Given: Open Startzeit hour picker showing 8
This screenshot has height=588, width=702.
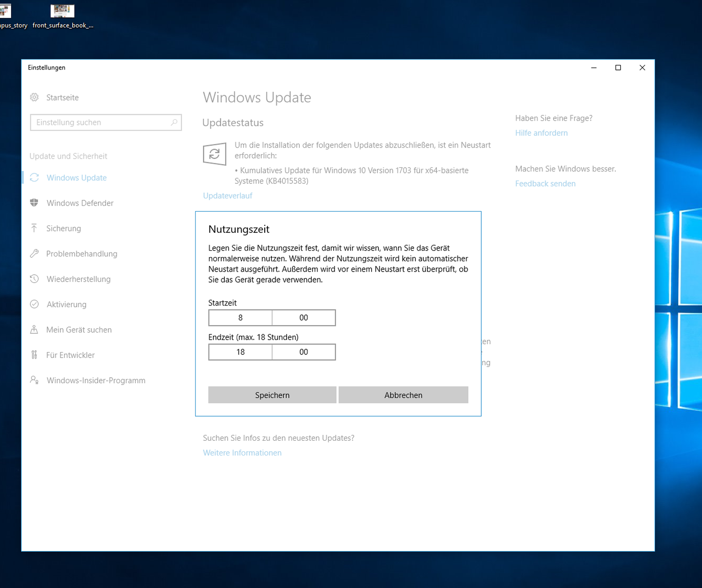Looking at the screenshot, I should [240, 318].
